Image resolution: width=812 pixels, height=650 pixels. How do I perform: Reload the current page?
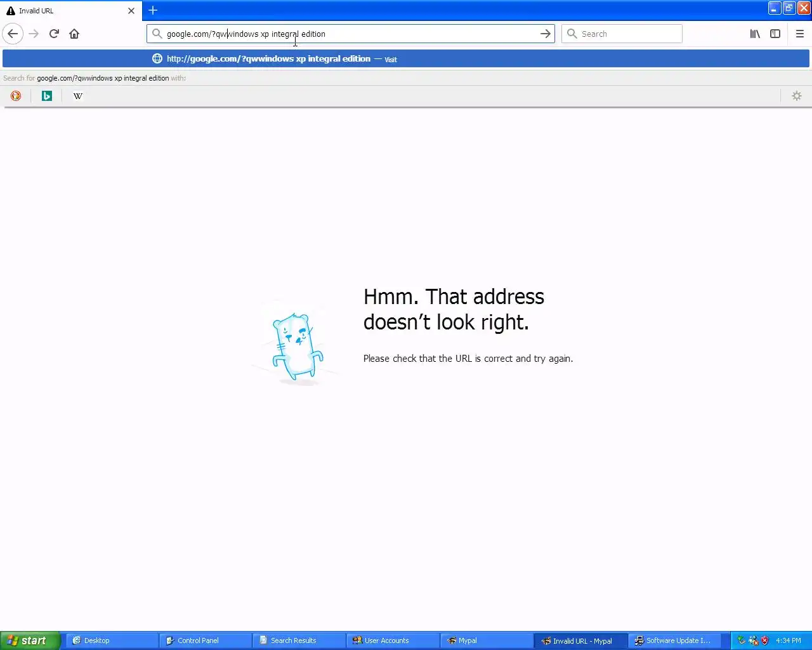click(54, 34)
